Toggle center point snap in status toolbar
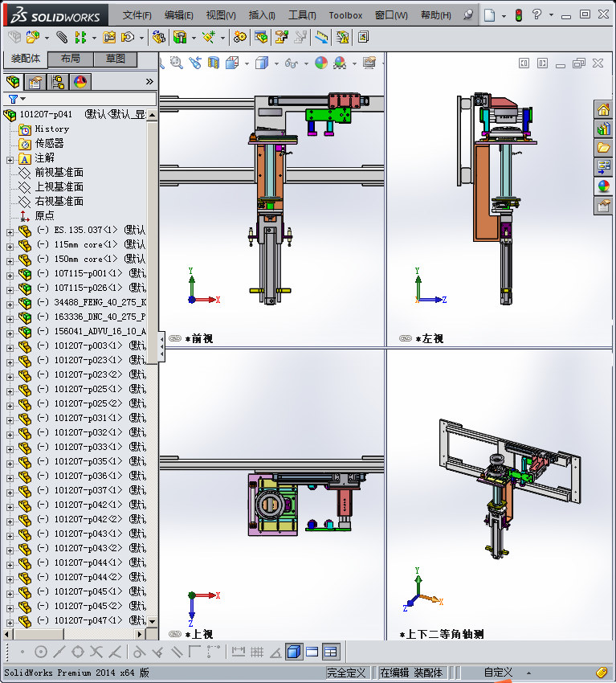616x683 pixels. pyautogui.click(x=40, y=652)
